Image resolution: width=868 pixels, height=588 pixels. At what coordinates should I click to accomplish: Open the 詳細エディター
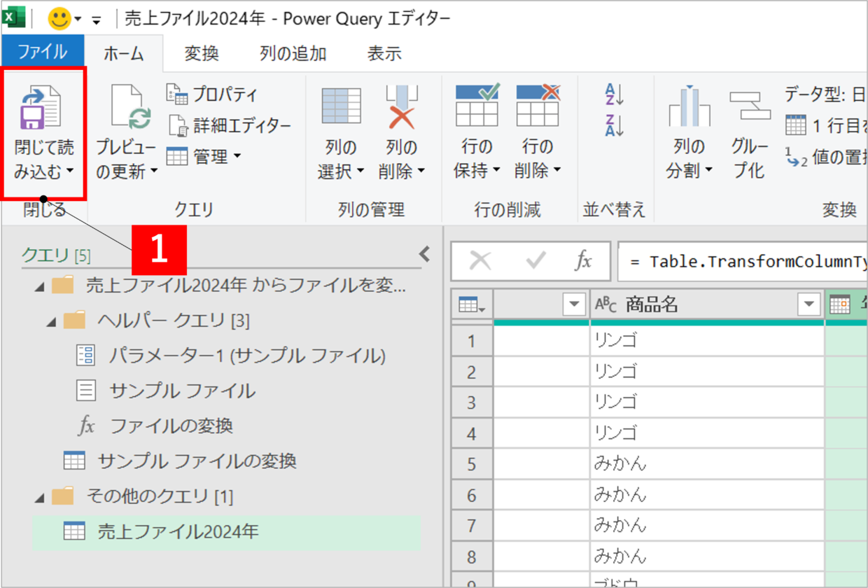229,125
